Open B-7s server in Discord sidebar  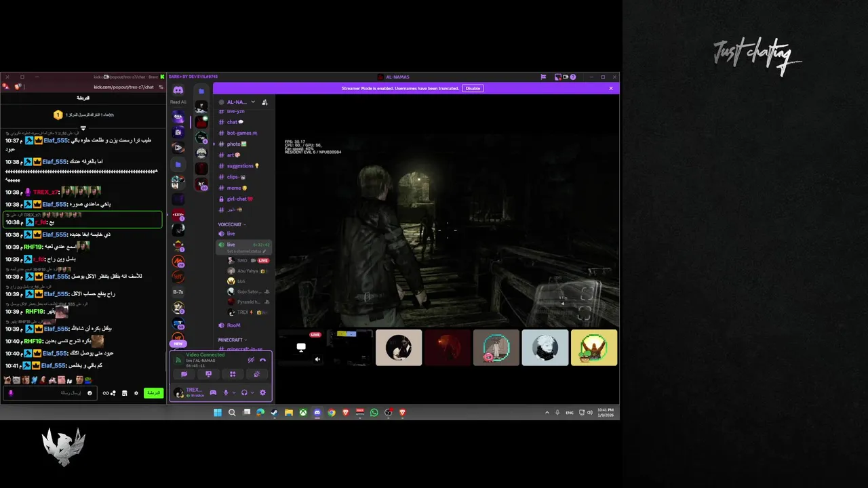pos(178,292)
